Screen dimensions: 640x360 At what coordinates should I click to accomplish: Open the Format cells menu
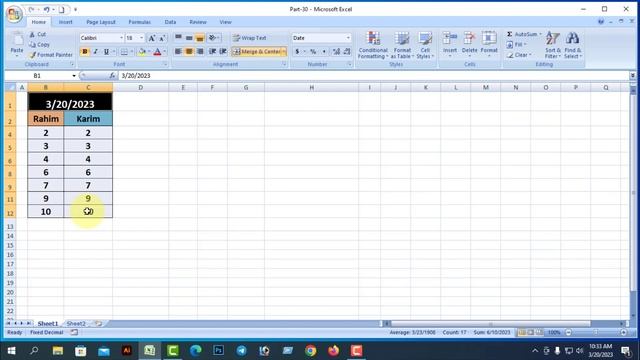[x=489, y=44]
